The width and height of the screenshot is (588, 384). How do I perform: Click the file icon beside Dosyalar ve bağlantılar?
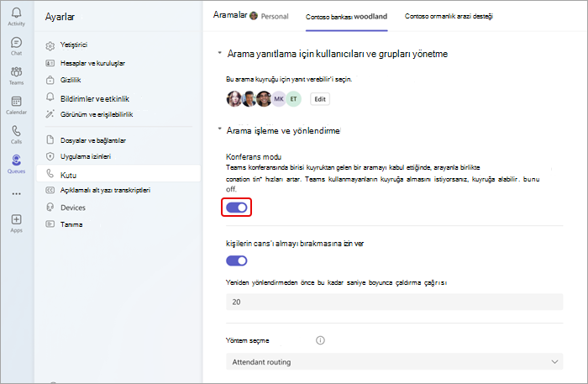tap(50, 139)
